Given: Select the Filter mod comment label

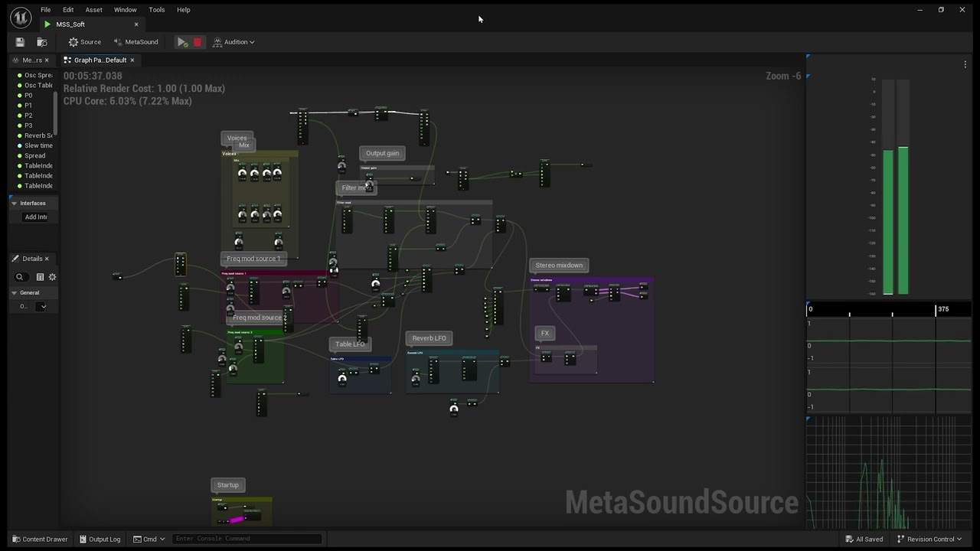Looking at the screenshot, I should tap(356, 187).
